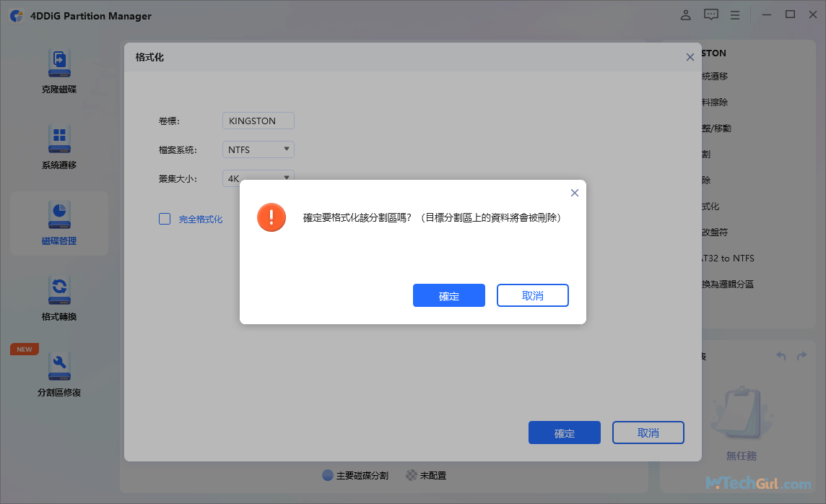Close the format warning dialog

pyautogui.click(x=575, y=193)
